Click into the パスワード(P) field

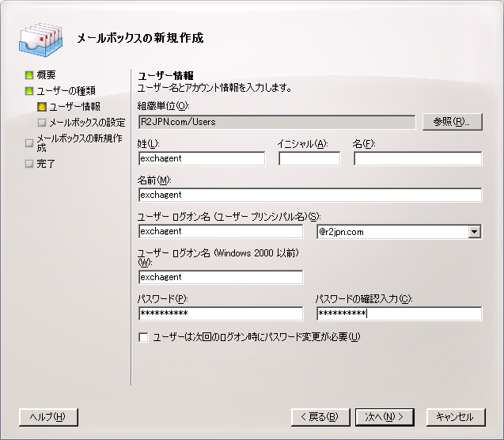tap(221, 313)
